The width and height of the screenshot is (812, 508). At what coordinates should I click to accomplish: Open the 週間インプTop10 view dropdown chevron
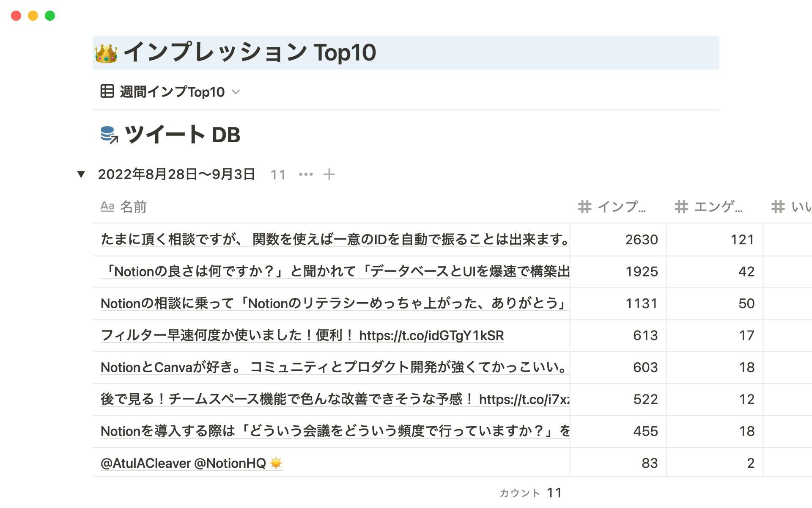236,92
